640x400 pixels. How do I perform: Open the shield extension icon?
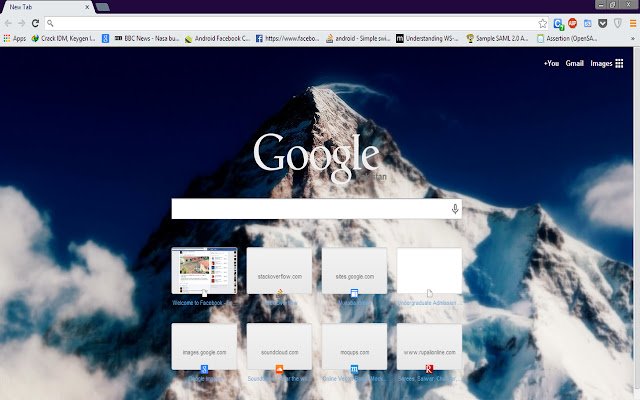coord(618,23)
